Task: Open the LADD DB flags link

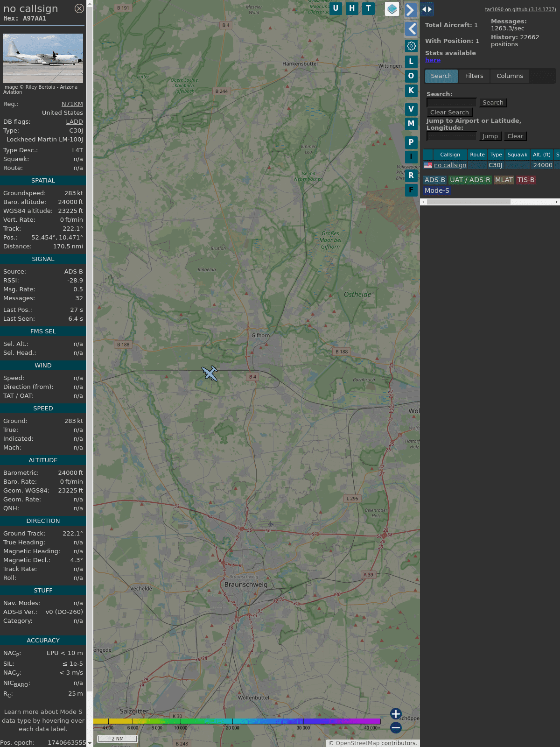Action: pyautogui.click(x=75, y=122)
